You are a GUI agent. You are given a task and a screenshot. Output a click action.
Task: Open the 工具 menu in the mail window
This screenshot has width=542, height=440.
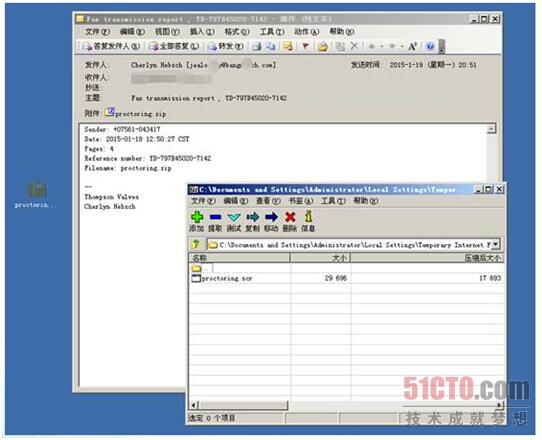pos(272,32)
